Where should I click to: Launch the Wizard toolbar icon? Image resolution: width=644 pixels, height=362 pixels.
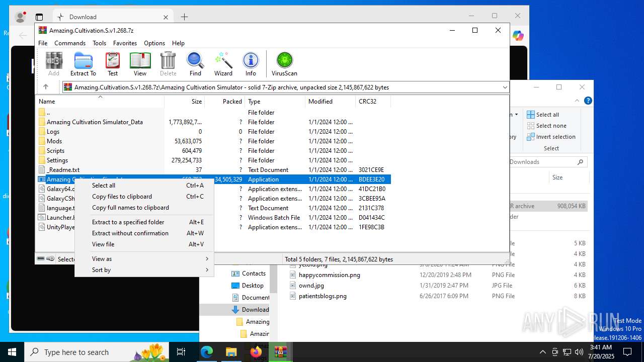tap(223, 64)
